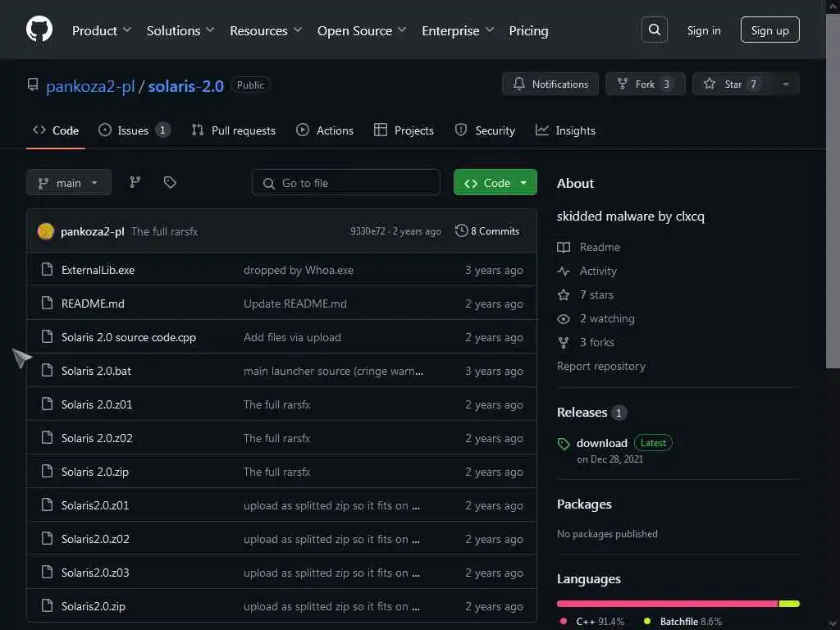Viewport: 840px width, 630px height.
Task: Click the file icon beside ExternalLib.exe
Action: [47, 269]
